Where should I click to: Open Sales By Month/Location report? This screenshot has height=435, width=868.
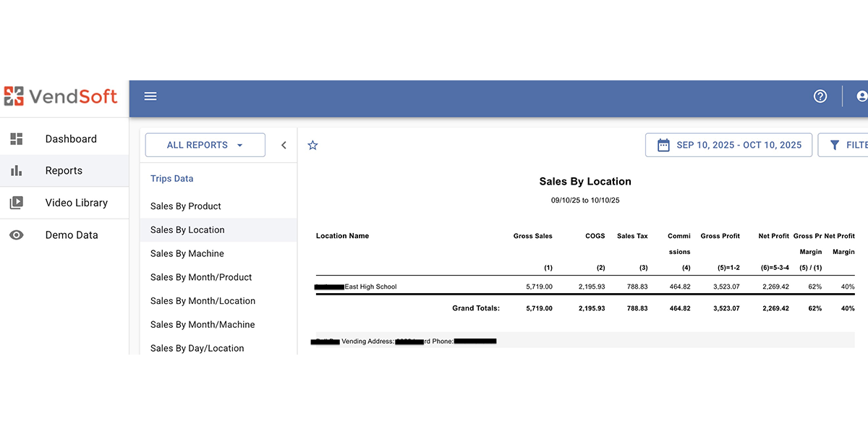[203, 301]
